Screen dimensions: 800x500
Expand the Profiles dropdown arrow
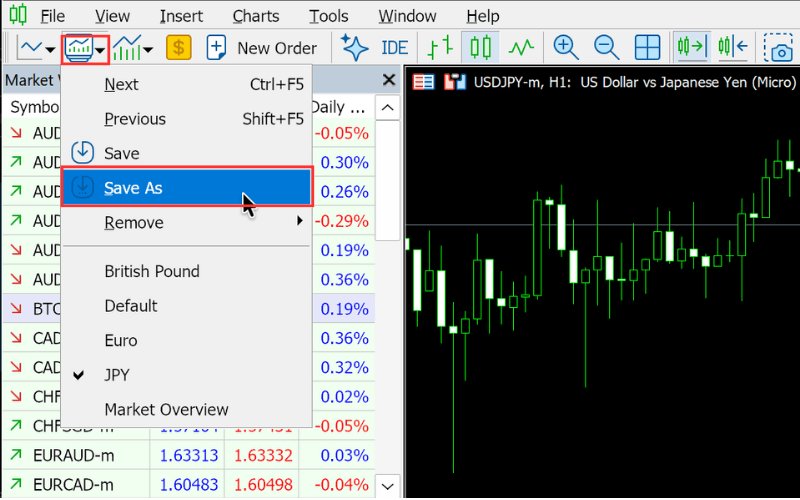(101, 49)
